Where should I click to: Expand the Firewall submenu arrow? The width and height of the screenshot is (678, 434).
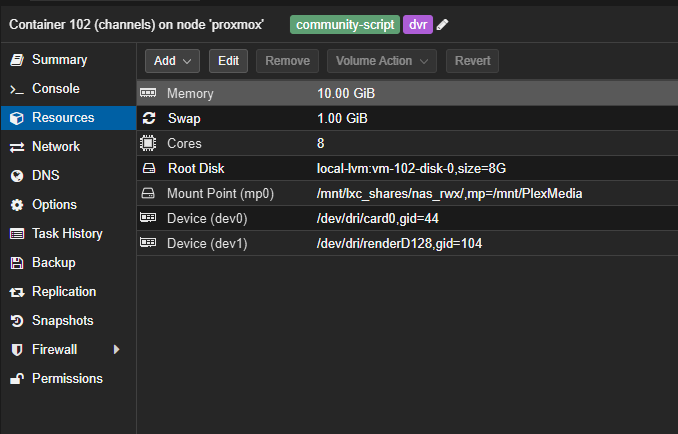point(116,350)
